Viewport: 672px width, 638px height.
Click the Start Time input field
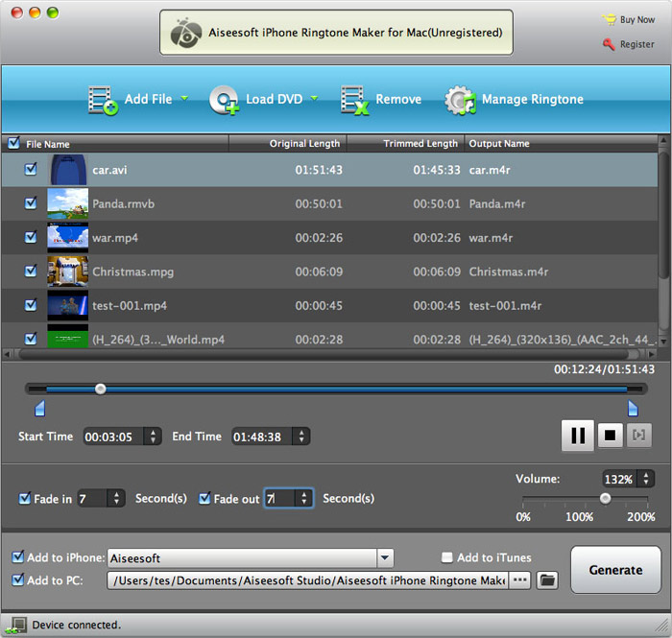tap(114, 437)
